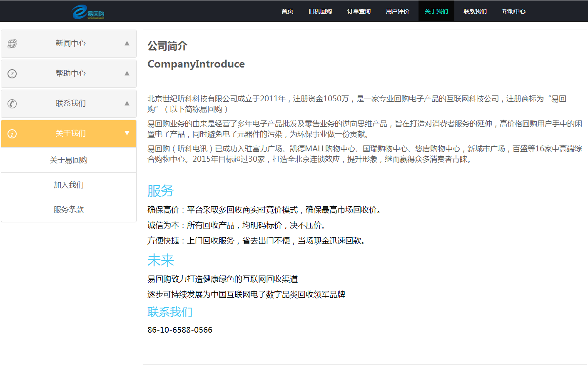Screen dimensions: 588x366
Task: Click the 新闻中心 sidebar label
Action: pyautogui.click(x=71, y=43)
